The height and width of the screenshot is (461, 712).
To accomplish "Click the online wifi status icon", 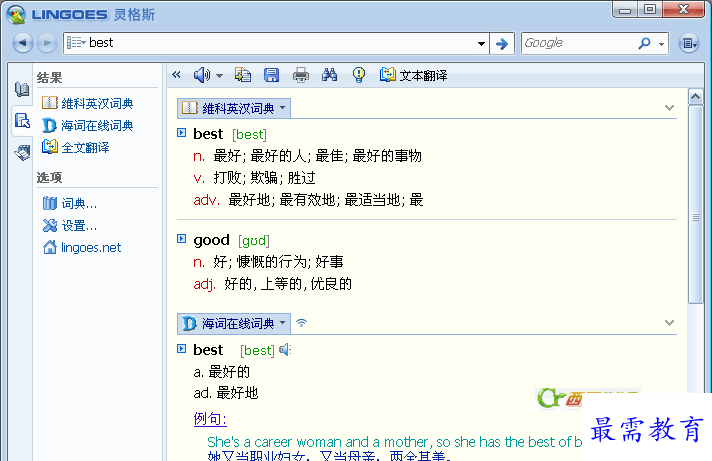I will pyautogui.click(x=302, y=322).
